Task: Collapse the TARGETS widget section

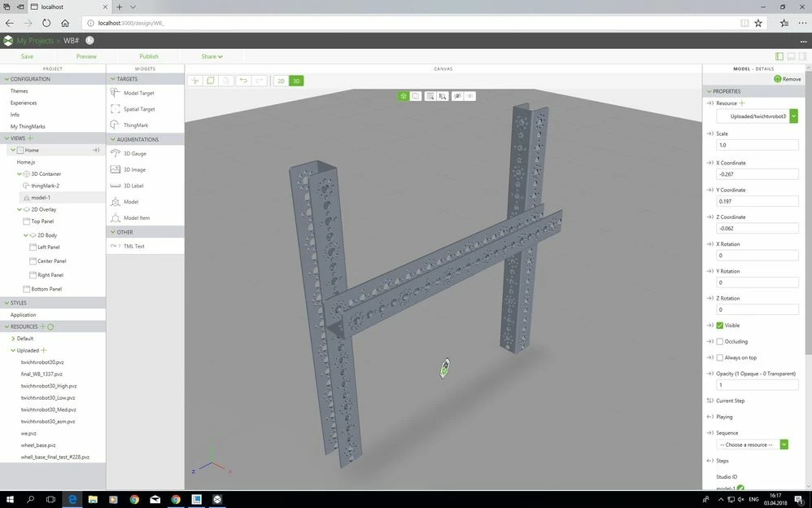Action: click(113, 79)
